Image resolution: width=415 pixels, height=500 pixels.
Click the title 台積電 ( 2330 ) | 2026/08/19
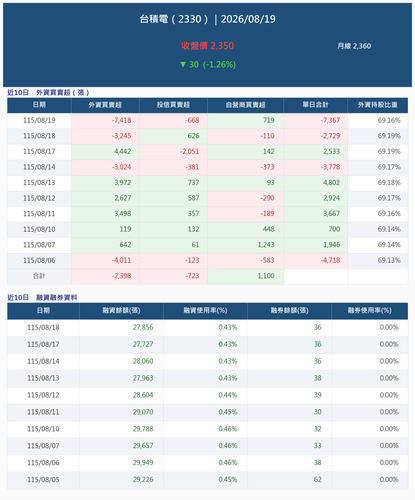207,19
